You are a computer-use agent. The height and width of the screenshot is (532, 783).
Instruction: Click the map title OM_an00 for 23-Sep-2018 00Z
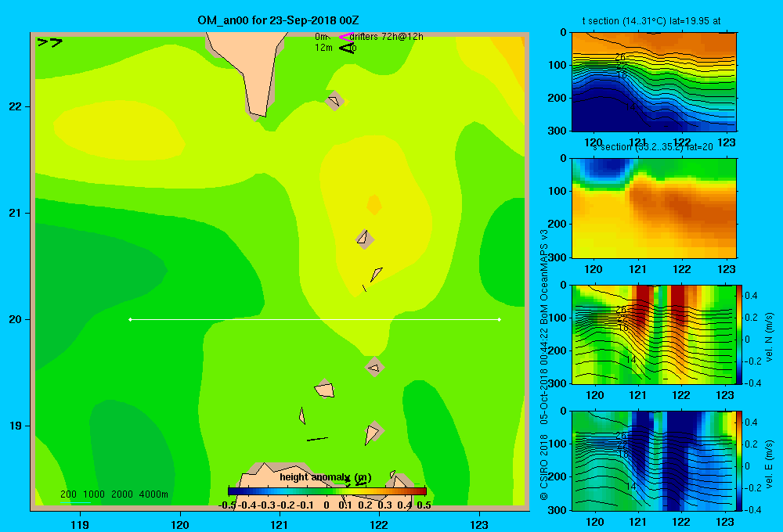pos(278,20)
